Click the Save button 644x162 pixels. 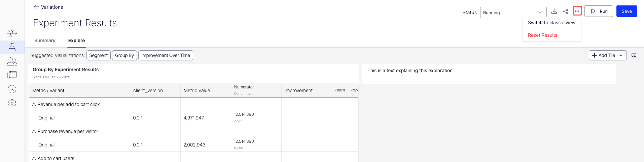[x=627, y=11]
